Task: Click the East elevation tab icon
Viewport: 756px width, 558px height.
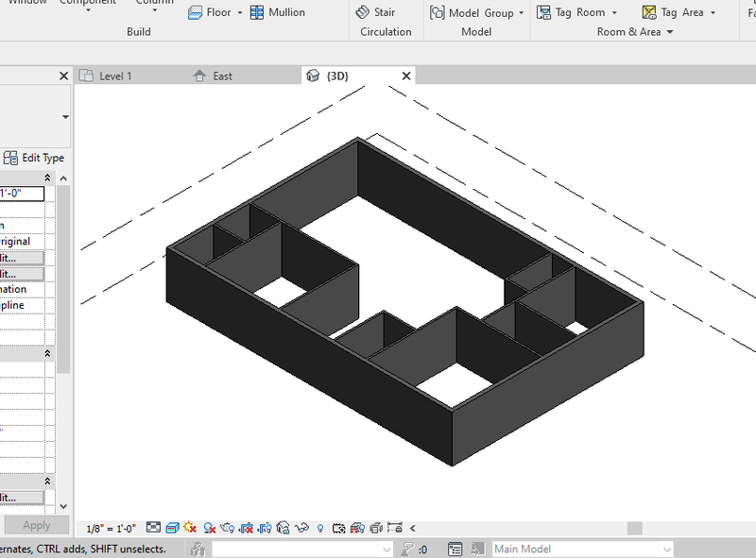Action: (x=199, y=76)
